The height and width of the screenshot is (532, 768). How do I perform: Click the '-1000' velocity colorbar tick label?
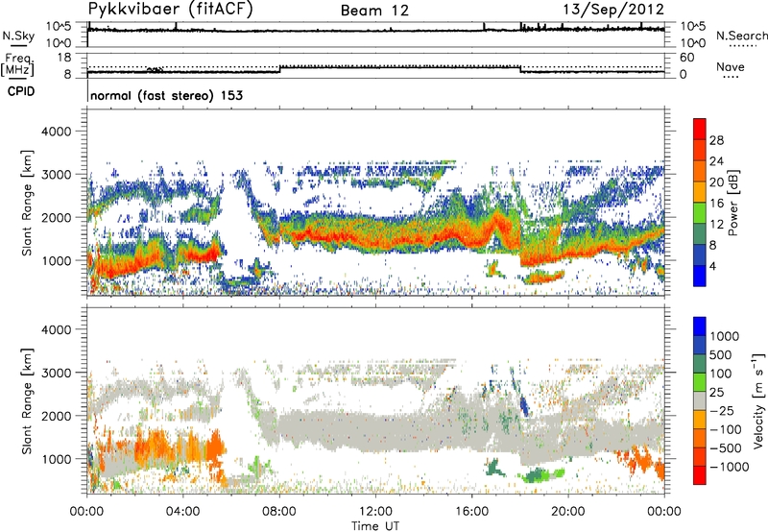tap(730, 467)
